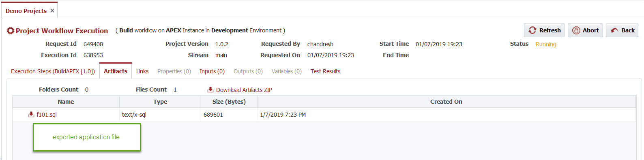Click the Refresh button
Image resolution: width=644 pixels, height=160 pixels.
click(545, 30)
